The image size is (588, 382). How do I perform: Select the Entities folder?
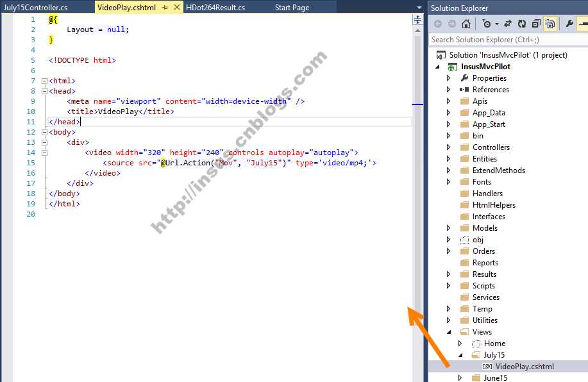[x=485, y=159]
